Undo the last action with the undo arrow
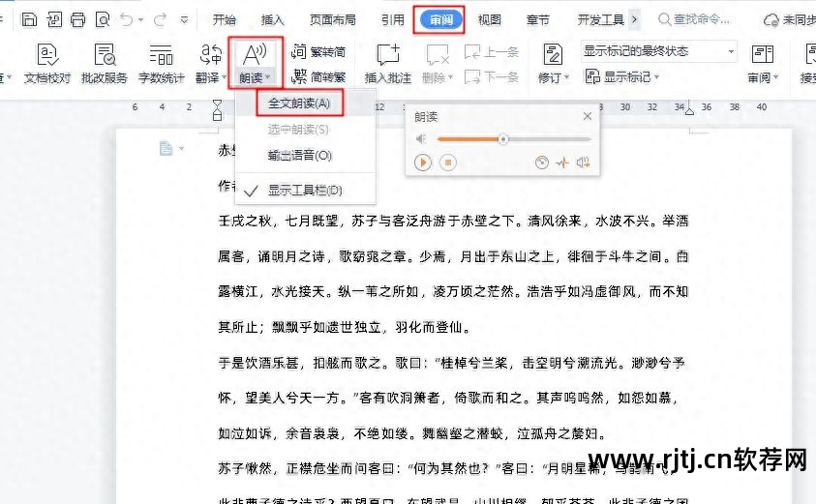816x504 pixels. tap(126, 19)
